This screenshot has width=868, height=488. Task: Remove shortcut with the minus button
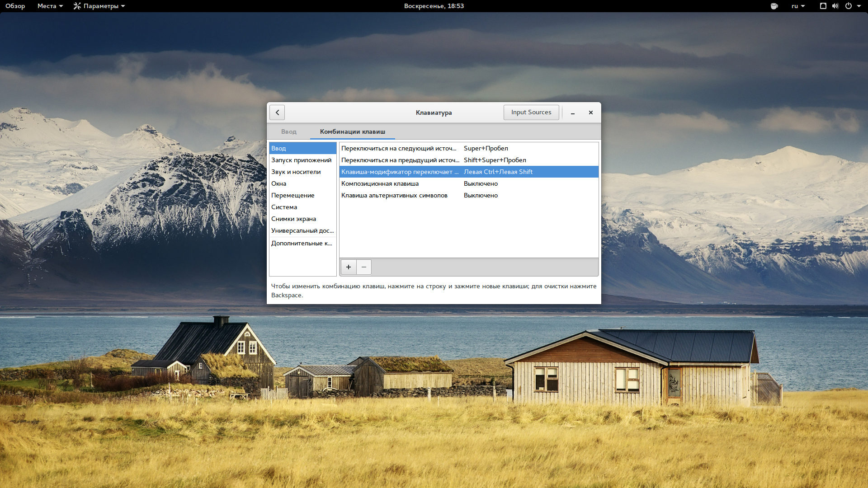pos(364,267)
